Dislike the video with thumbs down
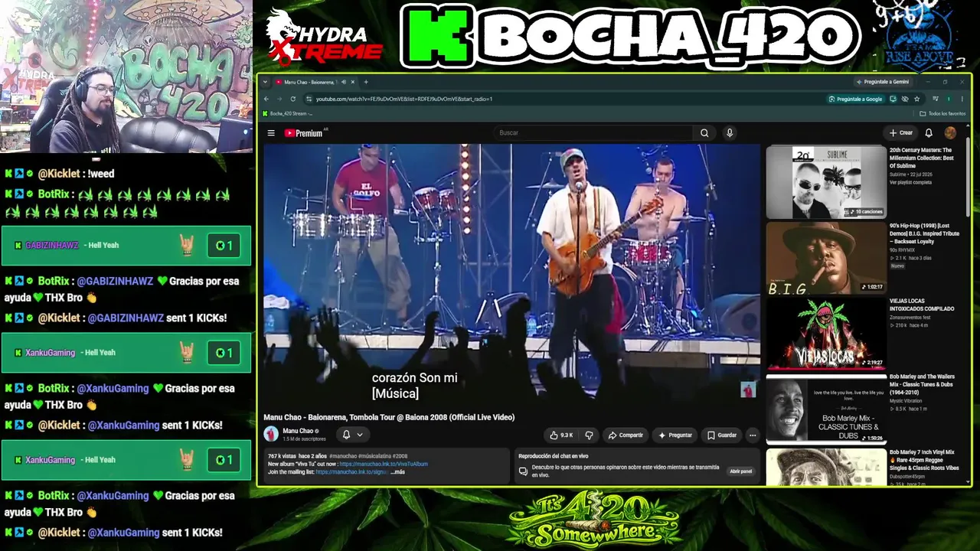980x551 pixels. [589, 435]
